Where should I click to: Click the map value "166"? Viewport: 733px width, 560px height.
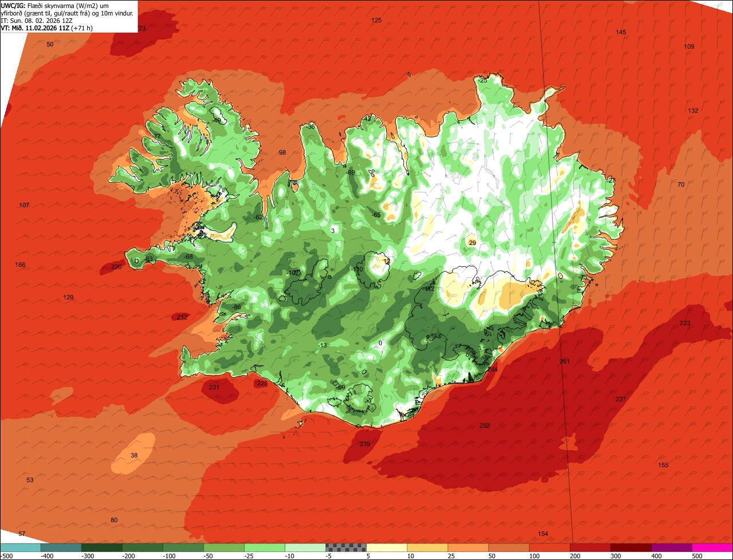20,265
